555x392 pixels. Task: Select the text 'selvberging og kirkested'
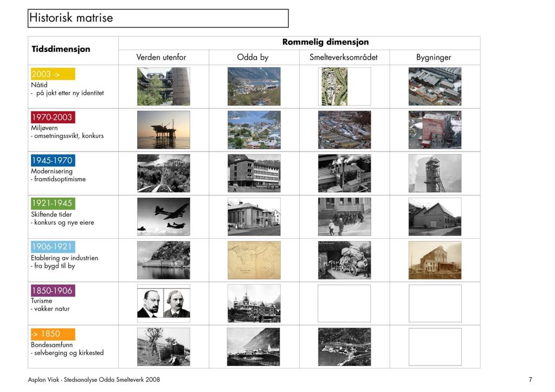[x=69, y=353]
